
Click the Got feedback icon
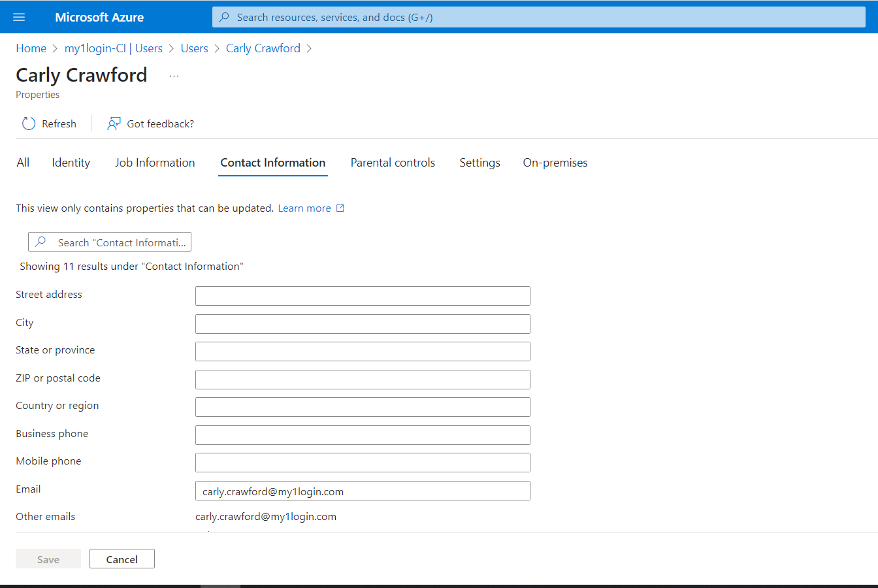pyautogui.click(x=114, y=123)
